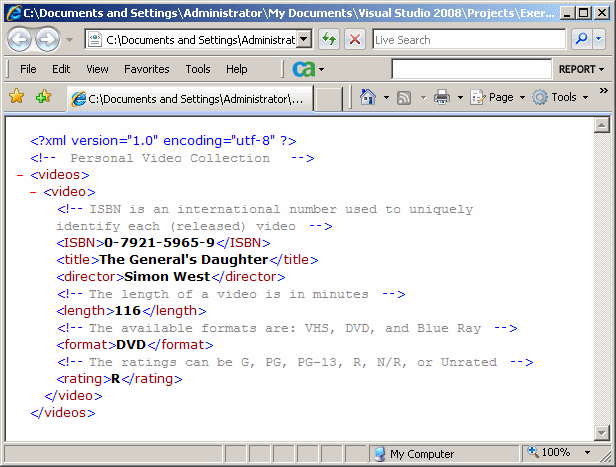Image resolution: width=616 pixels, height=467 pixels.
Task: Open search provider options dropdown
Action: 599,39
